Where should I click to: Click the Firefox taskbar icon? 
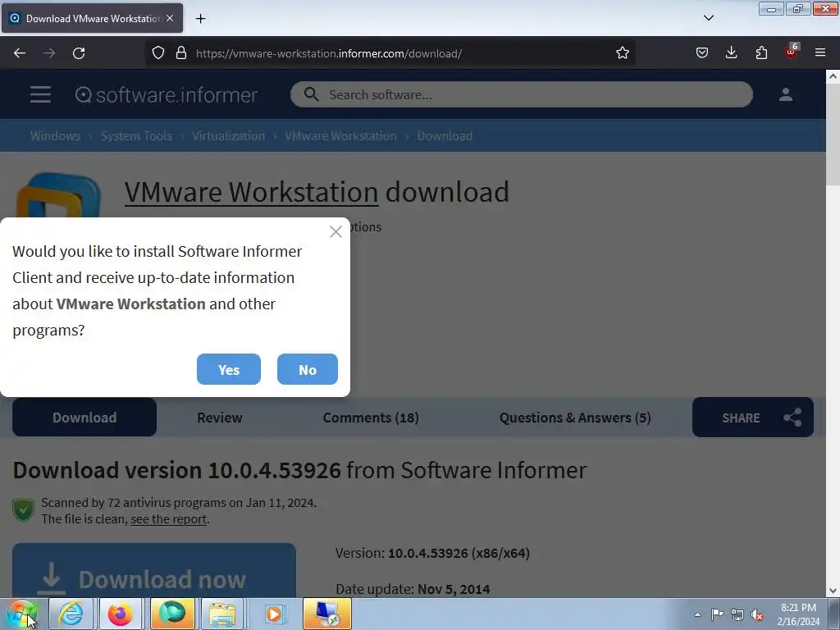[x=121, y=614]
